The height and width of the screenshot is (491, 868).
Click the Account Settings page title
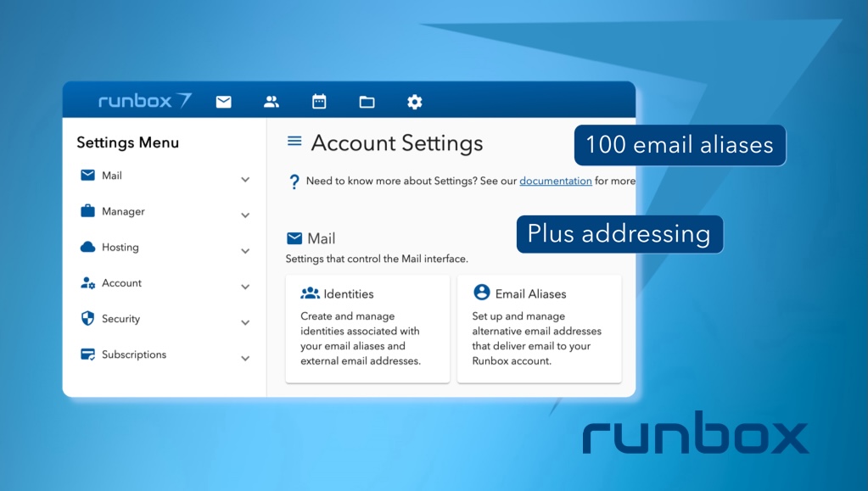(x=397, y=142)
